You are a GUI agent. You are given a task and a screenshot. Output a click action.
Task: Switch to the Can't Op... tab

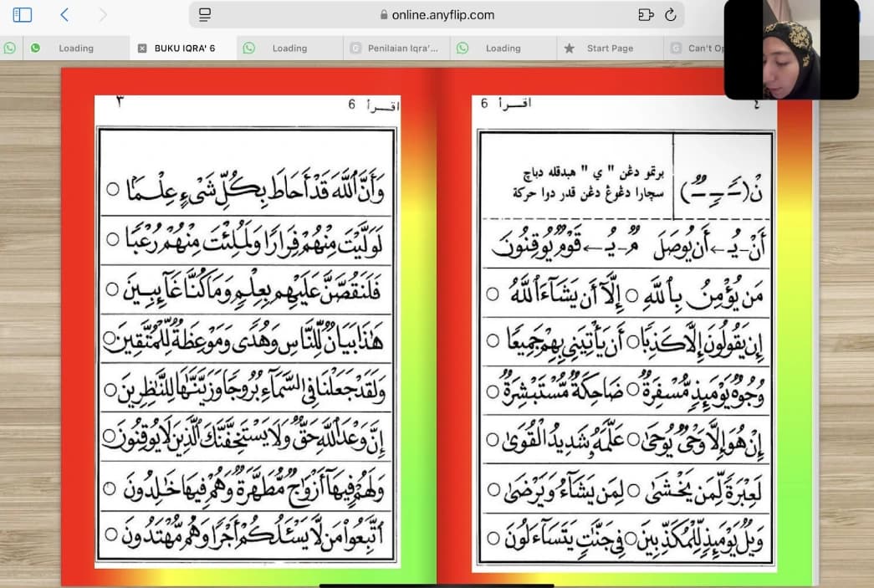[x=695, y=49]
